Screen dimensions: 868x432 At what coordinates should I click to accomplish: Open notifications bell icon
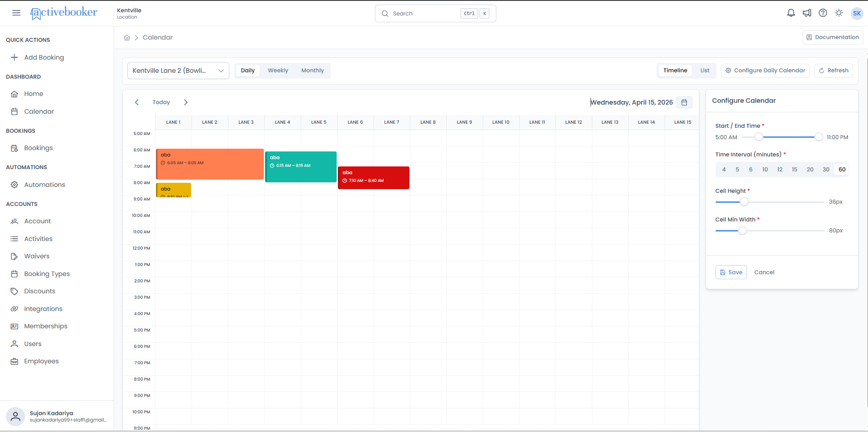pyautogui.click(x=791, y=13)
